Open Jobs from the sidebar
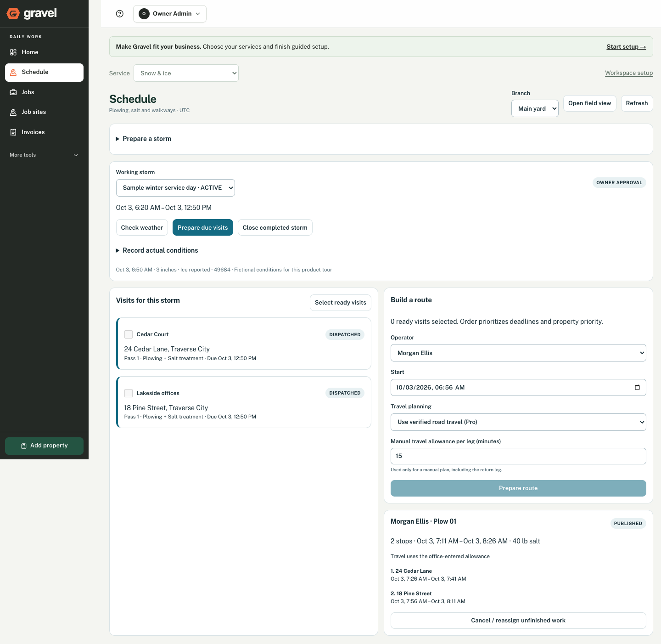The width and height of the screenshot is (661, 644). 44,92
